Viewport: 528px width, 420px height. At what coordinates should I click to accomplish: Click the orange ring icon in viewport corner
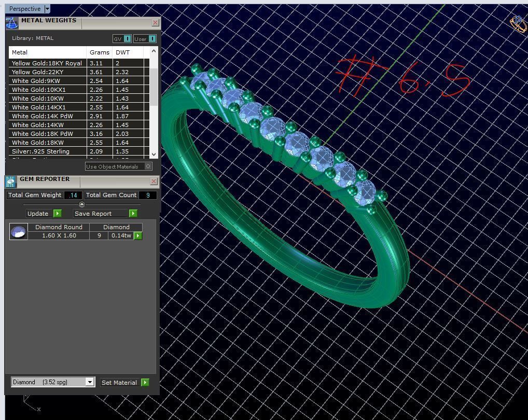pos(519,23)
